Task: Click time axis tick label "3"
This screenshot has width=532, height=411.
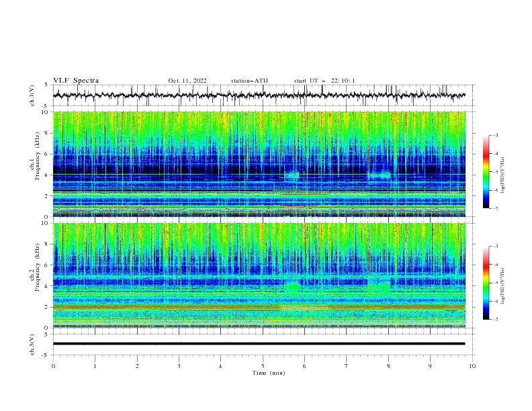Action: click(x=179, y=366)
